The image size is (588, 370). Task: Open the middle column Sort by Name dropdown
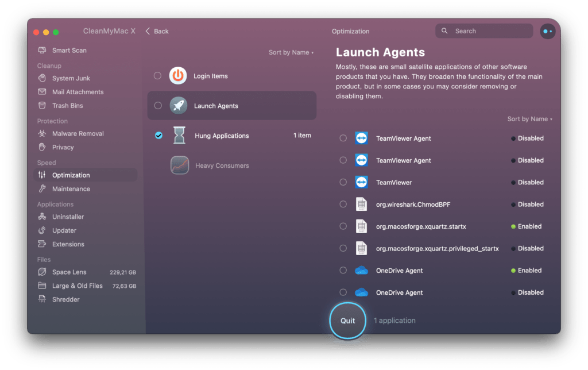point(291,52)
